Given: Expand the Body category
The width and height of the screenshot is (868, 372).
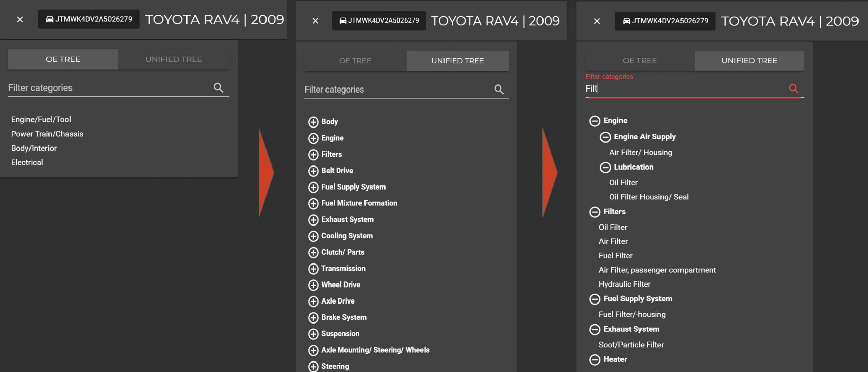Looking at the screenshot, I should click(313, 122).
